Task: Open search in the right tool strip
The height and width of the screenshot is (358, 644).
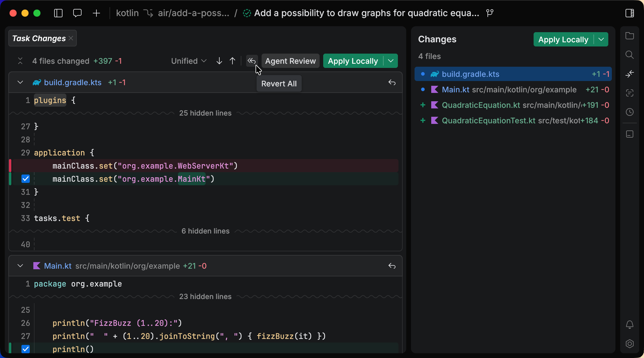Action: pos(629,55)
